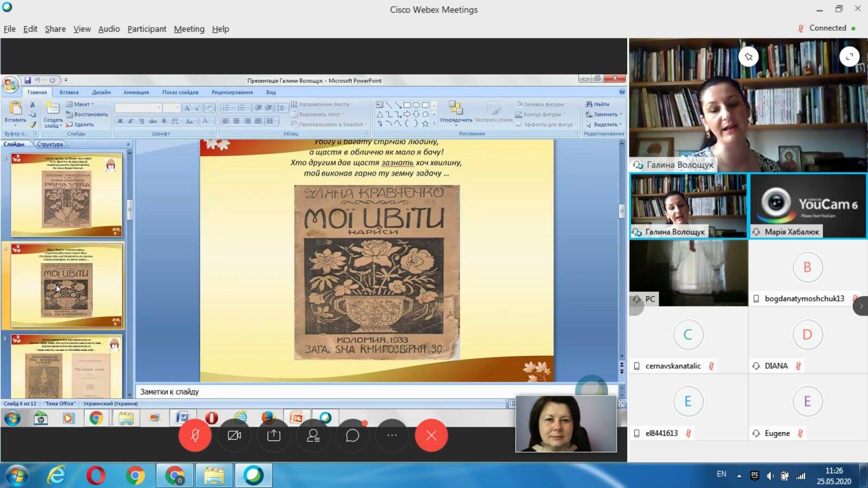Switch to the Структура outline tab
Screen dimensions: 868x488
click(50, 144)
